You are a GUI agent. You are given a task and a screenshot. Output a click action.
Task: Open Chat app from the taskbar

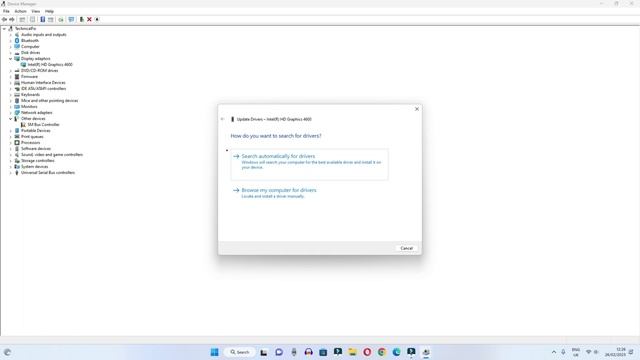coord(279,352)
